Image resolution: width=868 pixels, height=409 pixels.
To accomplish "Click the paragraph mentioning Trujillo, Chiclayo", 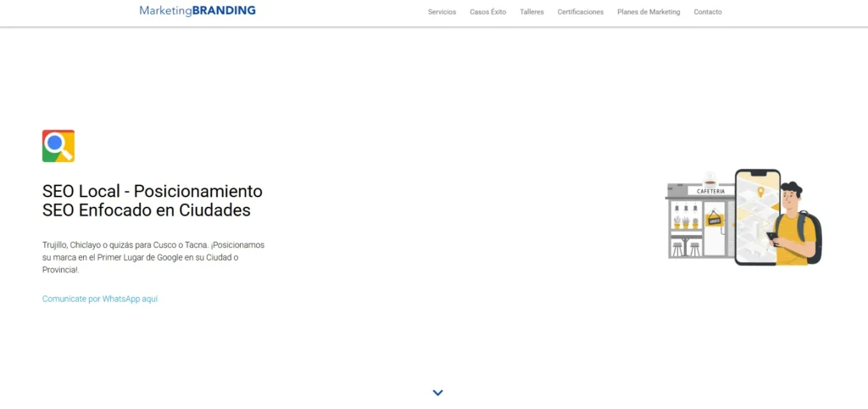I will pos(153,257).
